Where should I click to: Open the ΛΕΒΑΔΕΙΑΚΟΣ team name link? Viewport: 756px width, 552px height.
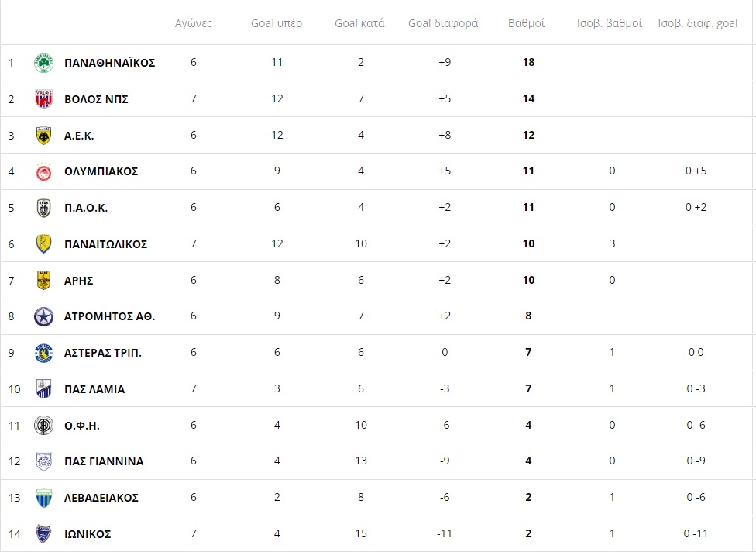click(x=101, y=498)
